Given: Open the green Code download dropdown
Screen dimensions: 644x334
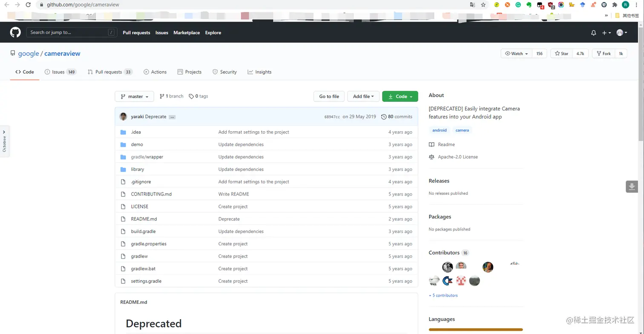Looking at the screenshot, I should (x=400, y=96).
